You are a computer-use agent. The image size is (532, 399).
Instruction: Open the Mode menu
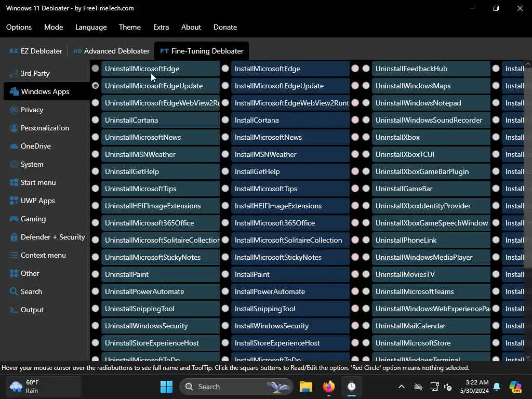(x=54, y=27)
